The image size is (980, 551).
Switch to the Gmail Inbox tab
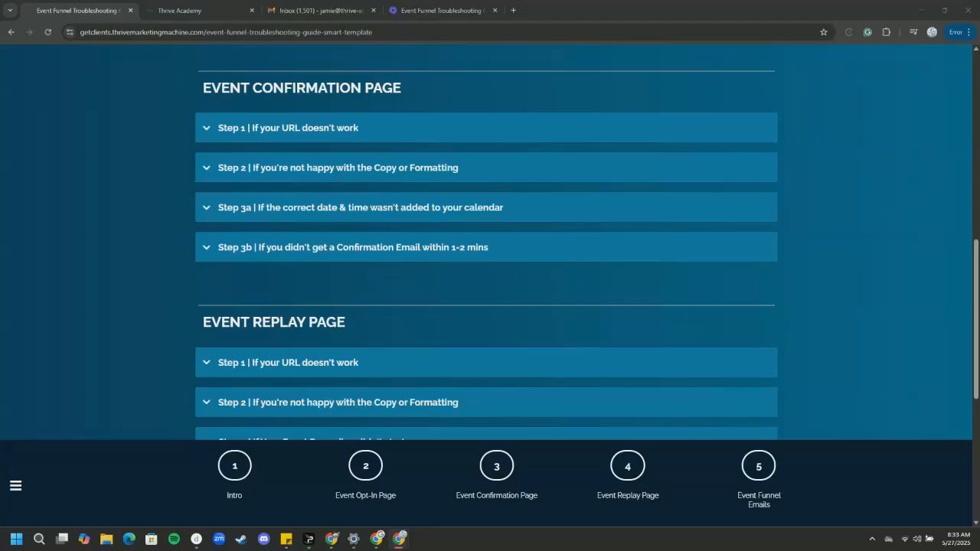[x=321, y=11]
